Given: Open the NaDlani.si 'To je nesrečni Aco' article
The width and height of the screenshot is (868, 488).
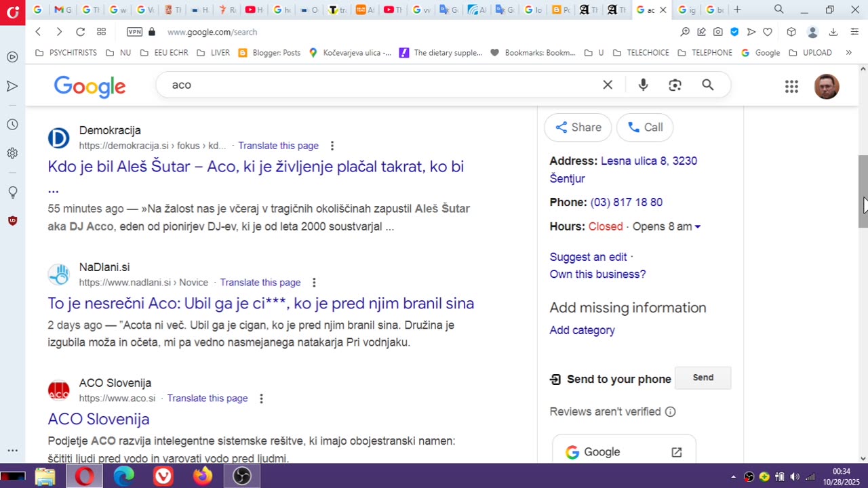Looking at the screenshot, I should 260,303.
